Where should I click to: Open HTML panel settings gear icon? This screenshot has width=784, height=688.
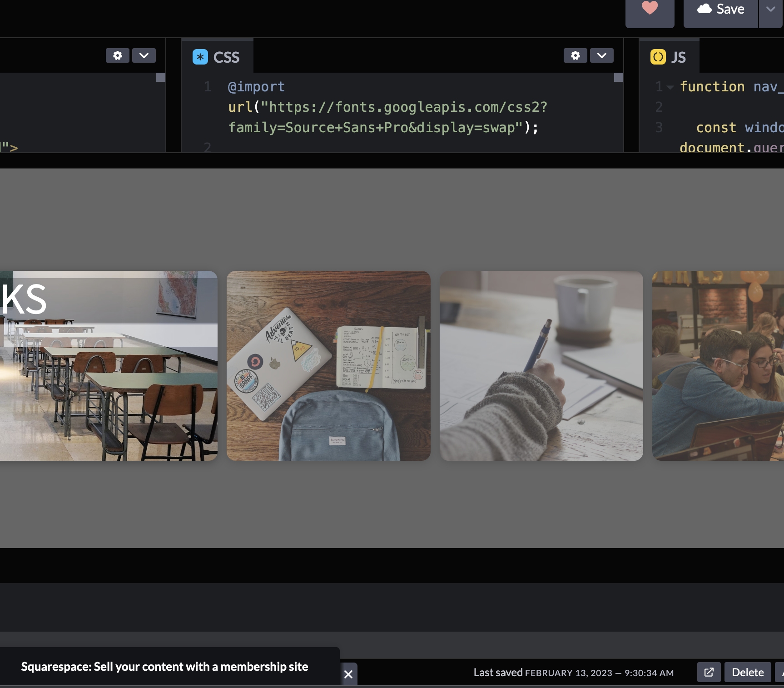click(118, 55)
